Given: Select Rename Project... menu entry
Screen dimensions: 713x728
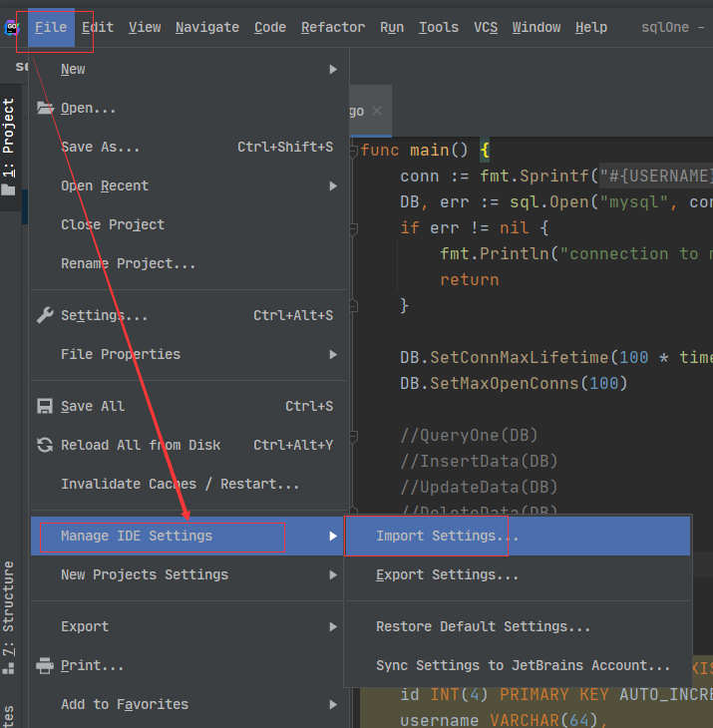Looking at the screenshot, I should (188, 263).
